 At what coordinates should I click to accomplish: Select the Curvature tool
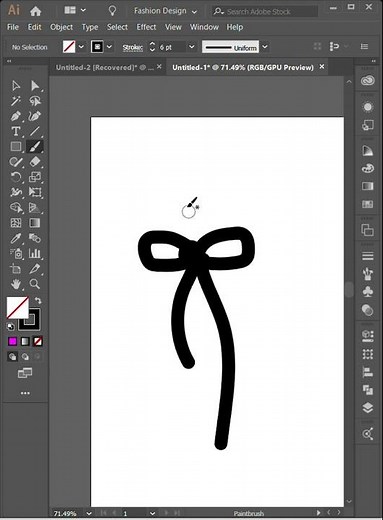pyautogui.click(x=35, y=116)
